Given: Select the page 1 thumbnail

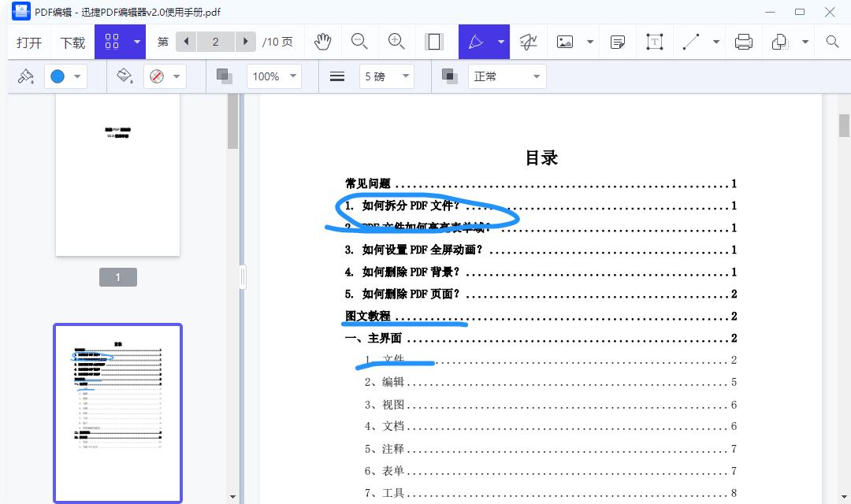Looking at the screenshot, I should click(x=117, y=173).
